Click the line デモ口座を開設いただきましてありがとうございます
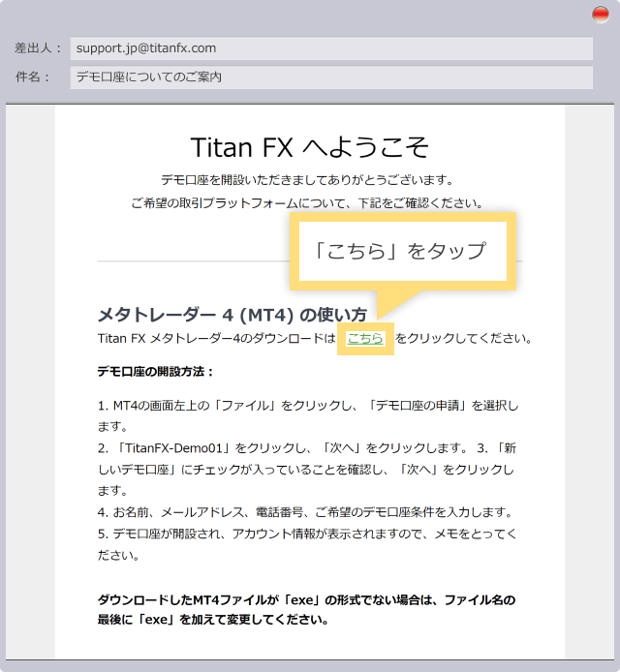The height and width of the screenshot is (672, 620). [x=307, y=180]
